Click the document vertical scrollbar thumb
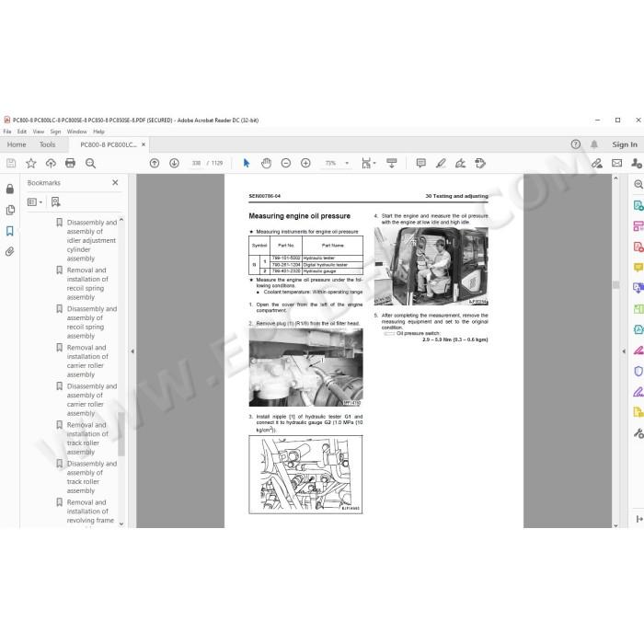Viewport: 644px width, 644px height. [x=615, y=284]
